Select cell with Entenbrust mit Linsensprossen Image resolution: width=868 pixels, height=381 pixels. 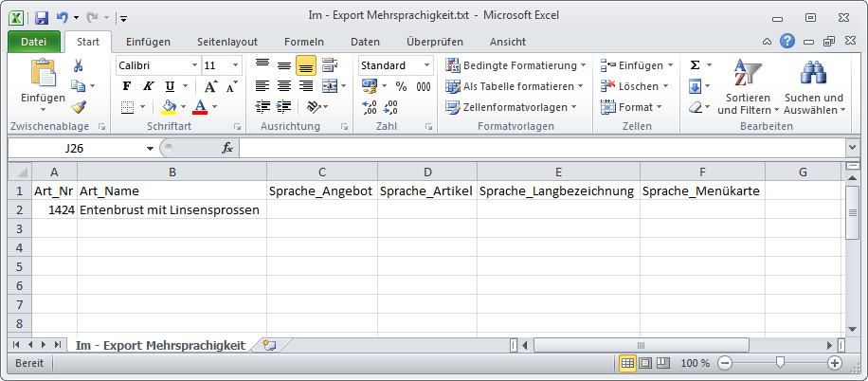point(172,209)
